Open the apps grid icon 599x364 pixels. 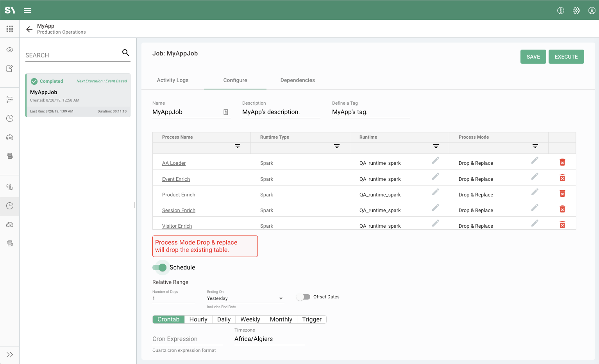pos(10,29)
